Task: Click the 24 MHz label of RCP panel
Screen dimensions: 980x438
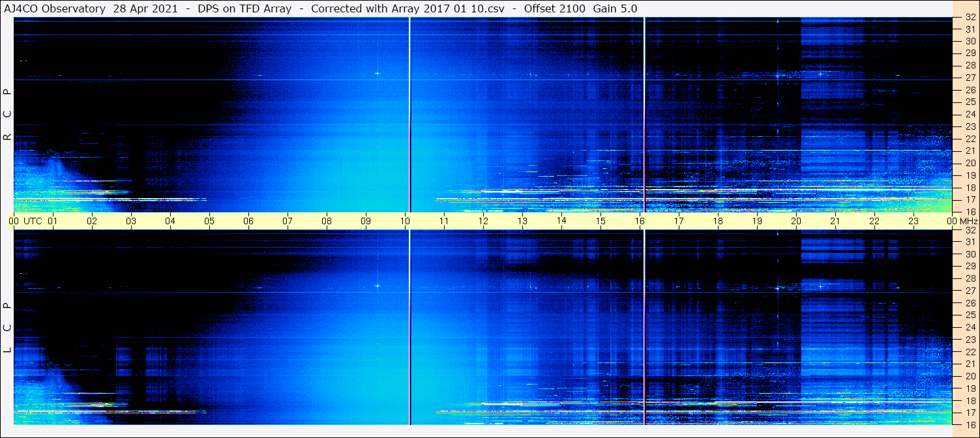Action: point(970,114)
